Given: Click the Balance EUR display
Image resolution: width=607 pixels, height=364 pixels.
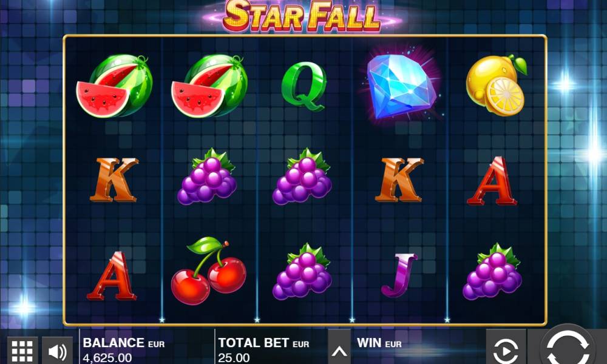Looking at the screenshot, I should click(x=124, y=349).
